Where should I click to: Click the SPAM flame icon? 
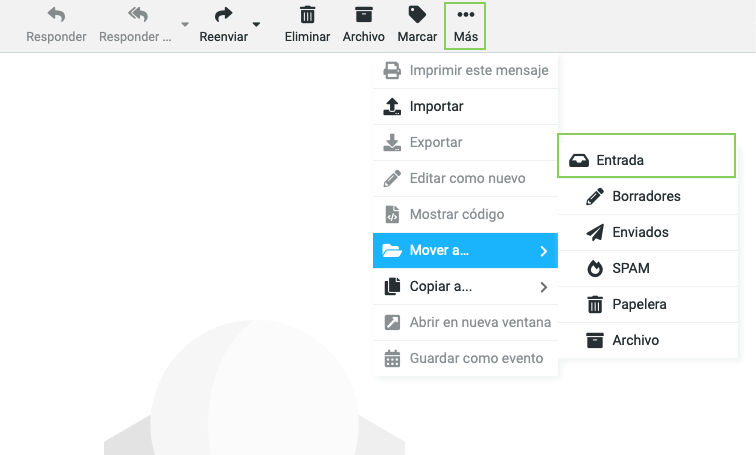point(595,268)
